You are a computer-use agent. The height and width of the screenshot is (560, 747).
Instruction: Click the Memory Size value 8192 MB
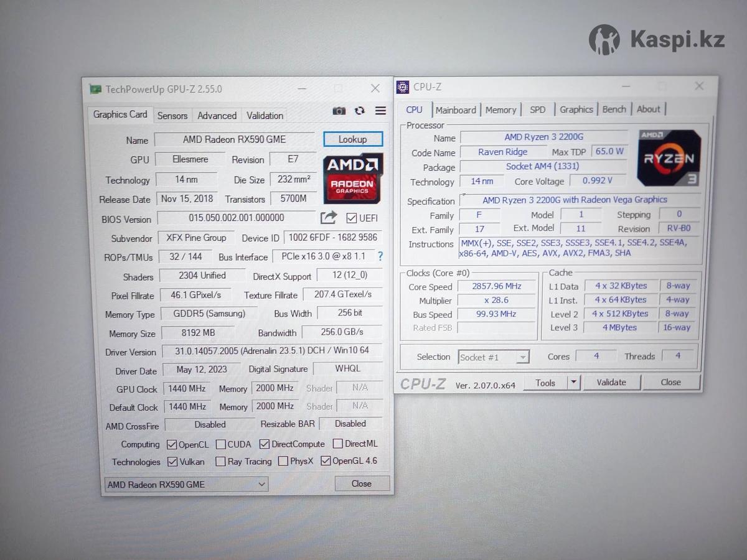click(x=199, y=333)
